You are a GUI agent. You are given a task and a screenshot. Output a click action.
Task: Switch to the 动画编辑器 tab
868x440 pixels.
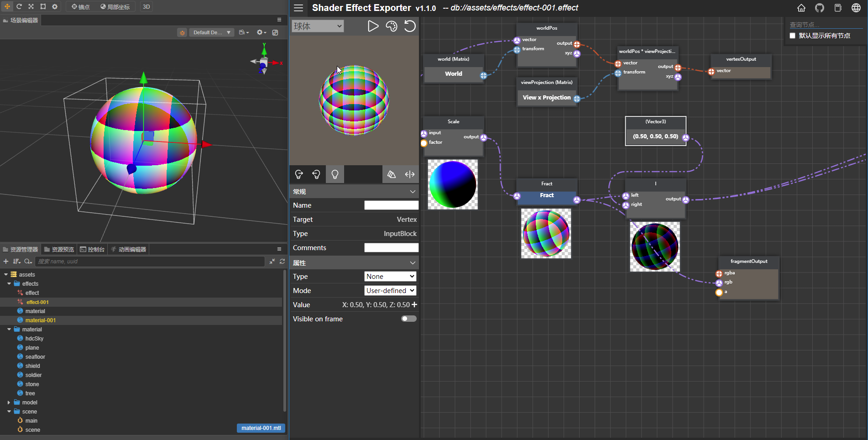[x=128, y=249]
